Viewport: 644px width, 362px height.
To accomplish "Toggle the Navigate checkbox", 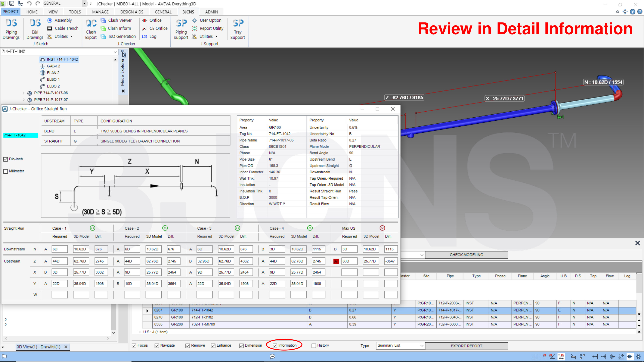I will click(157, 345).
